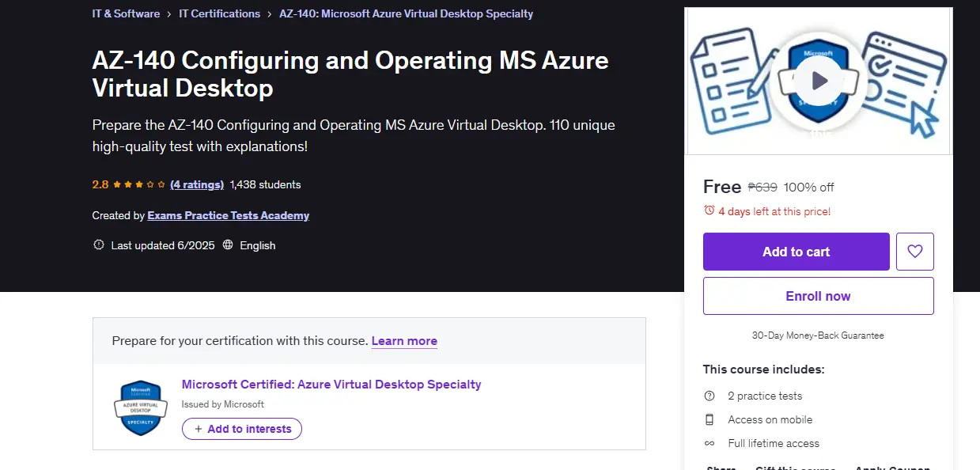Click the 4 days left at this price text

click(x=774, y=211)
